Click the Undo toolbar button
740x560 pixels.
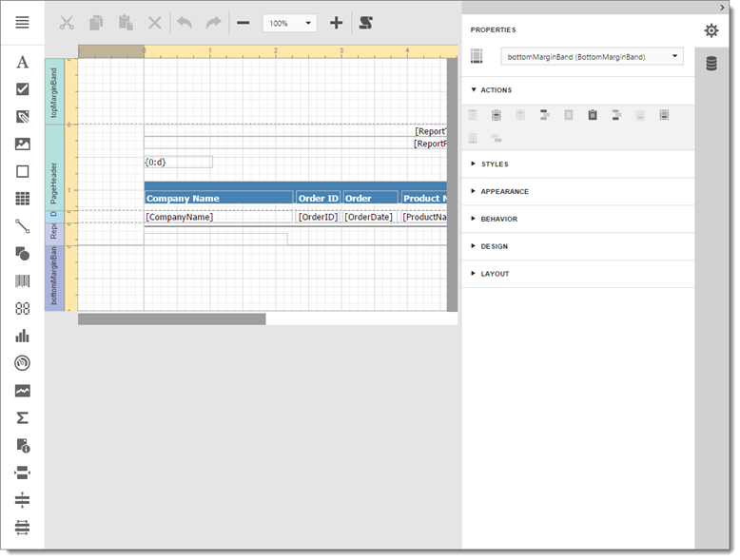tap(185, 23)
